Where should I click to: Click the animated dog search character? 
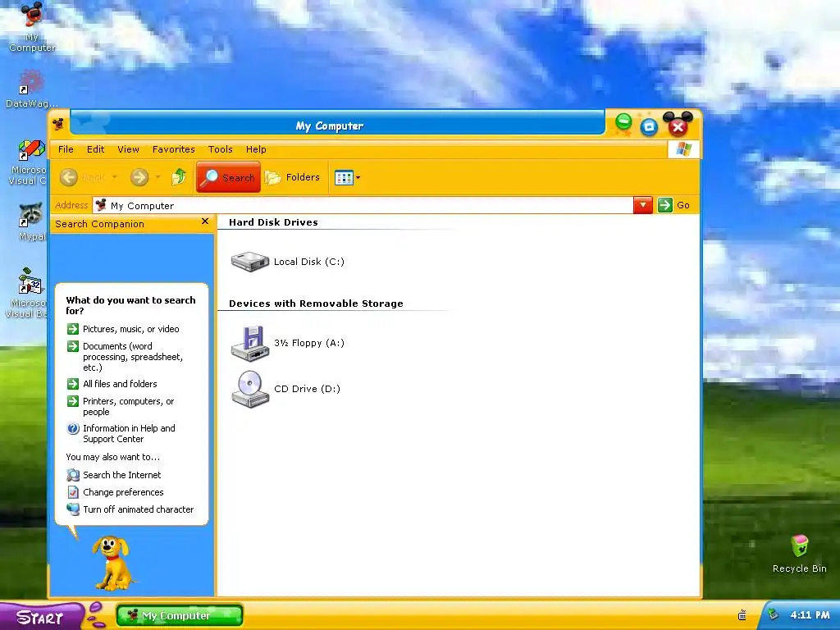112,563
